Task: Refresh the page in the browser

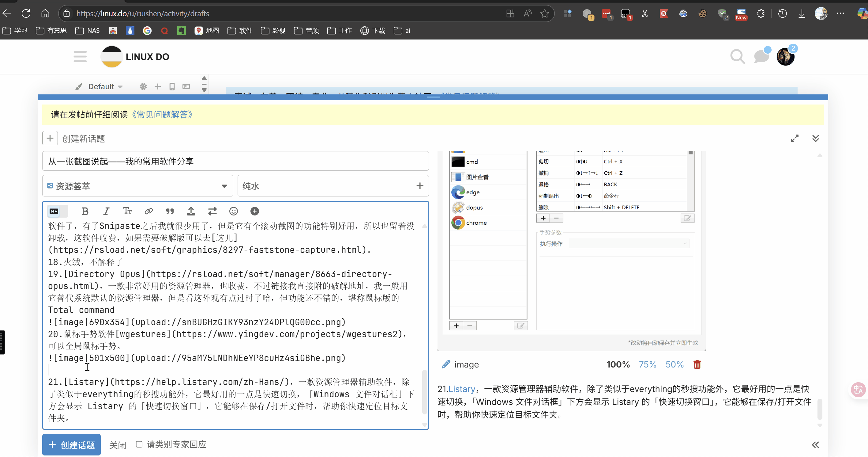Action: tap(26, 13)
